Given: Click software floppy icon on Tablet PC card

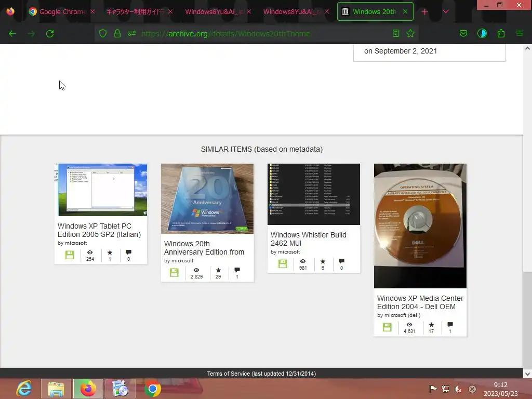Looking at the screenshot, I should pos(70,255).
